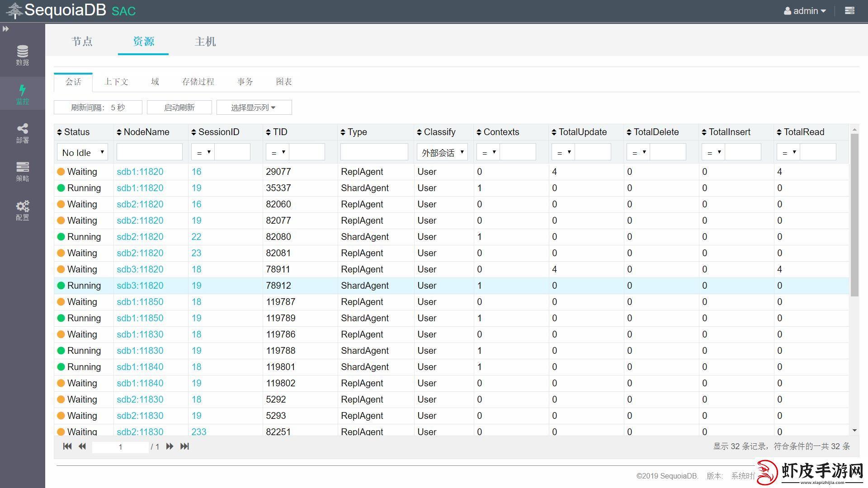Sort by TotalInsert column arrows

[x=704, y=132]
